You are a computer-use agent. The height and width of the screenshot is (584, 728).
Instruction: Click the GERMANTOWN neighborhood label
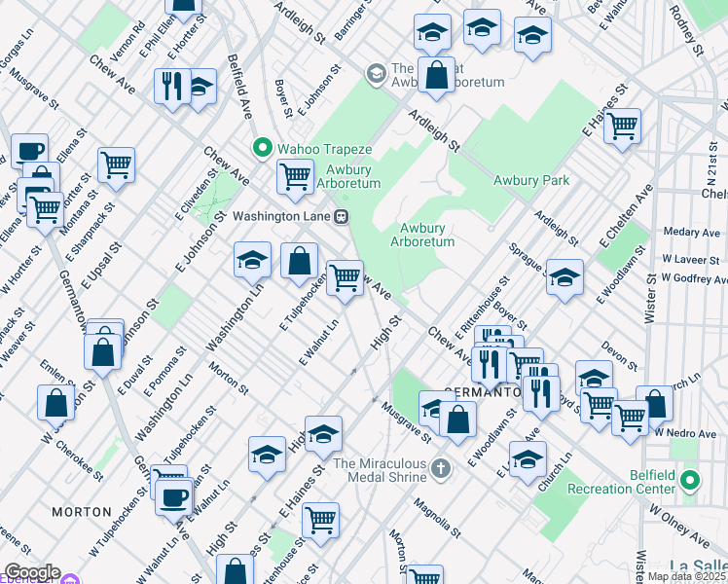pyautogui.click(x=483, y=392)
